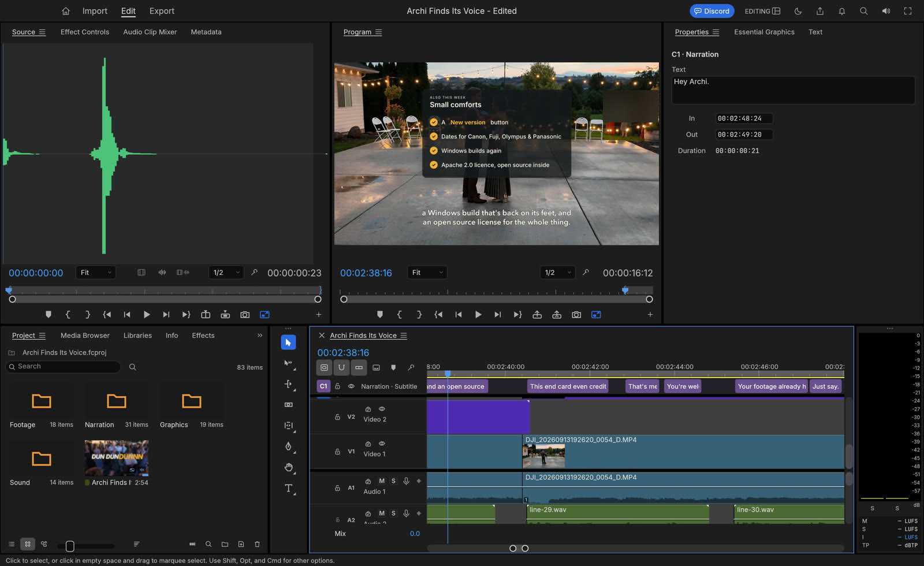
Task: Open the Program monitor Fit zoom dropdown
Action: (427, 273)
